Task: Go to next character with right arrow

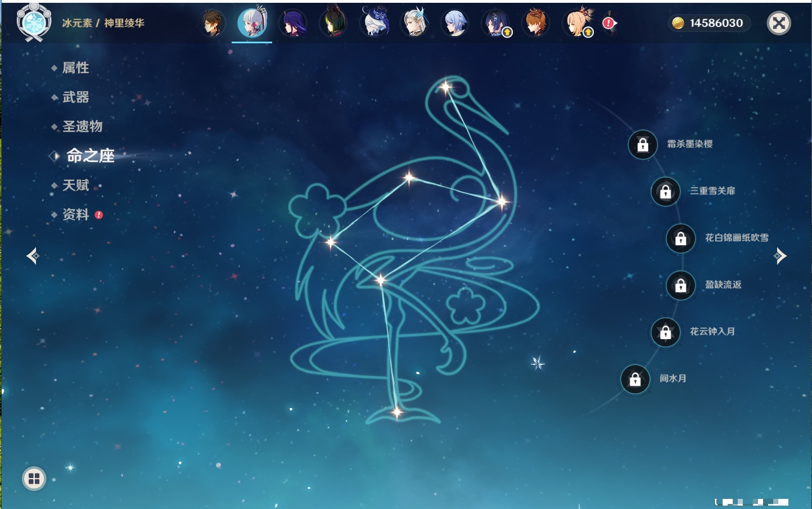Action: (780, 256)
